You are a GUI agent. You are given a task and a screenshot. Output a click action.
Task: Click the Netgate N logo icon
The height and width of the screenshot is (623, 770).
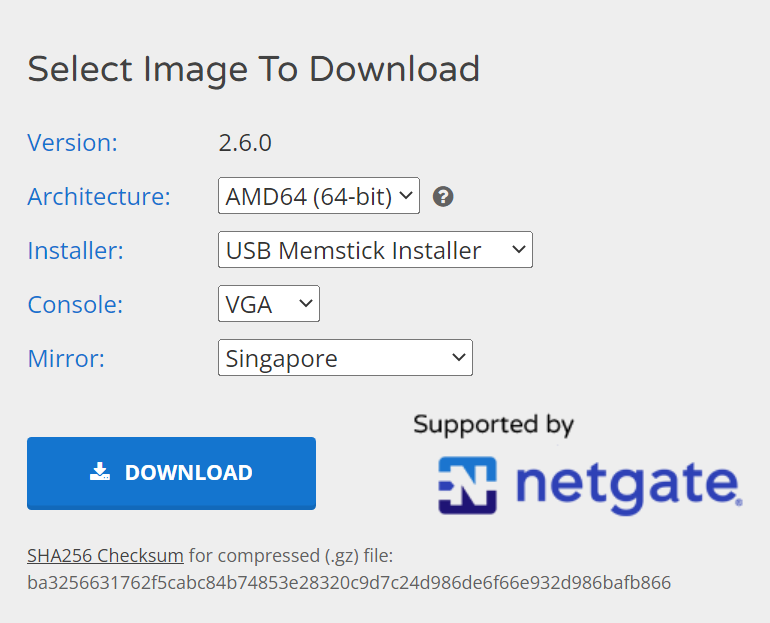[467, 486]
